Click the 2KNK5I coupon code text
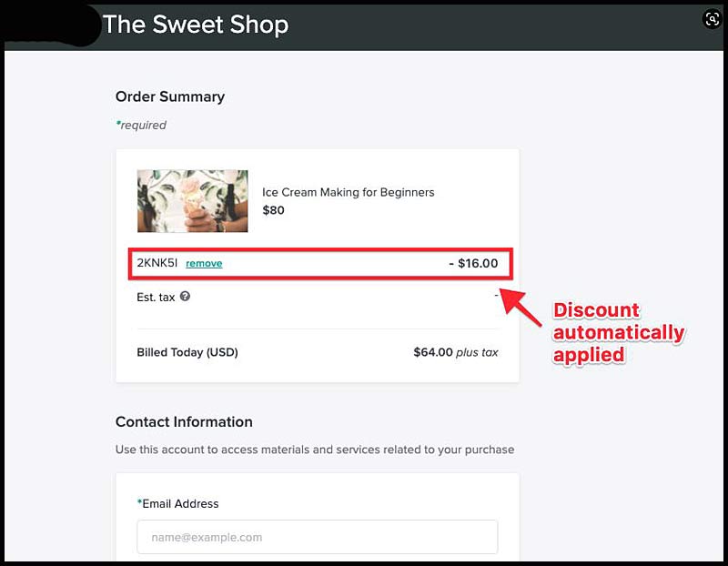Viewport: 728px width, 566px height. click(157, 263)
